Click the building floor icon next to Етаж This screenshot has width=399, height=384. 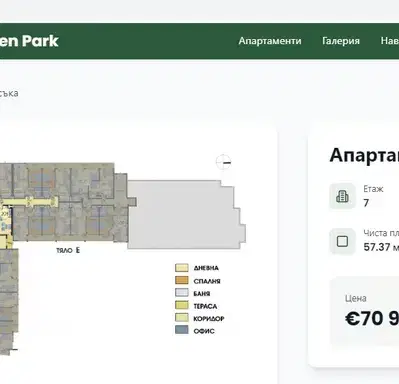(342, 196)
